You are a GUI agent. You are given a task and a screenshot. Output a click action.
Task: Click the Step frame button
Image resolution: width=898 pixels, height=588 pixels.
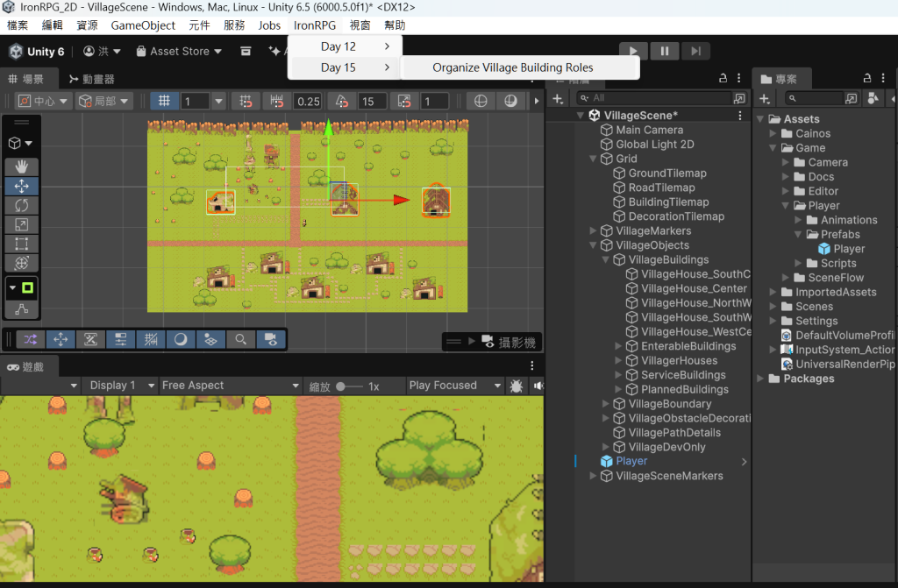(695, 51)
